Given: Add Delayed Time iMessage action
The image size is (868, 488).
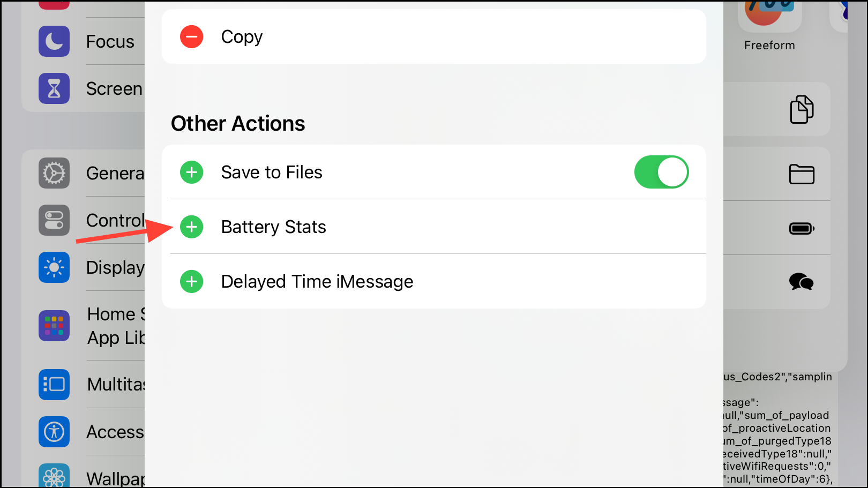Looking at the screenshot, I should point(191,281).
